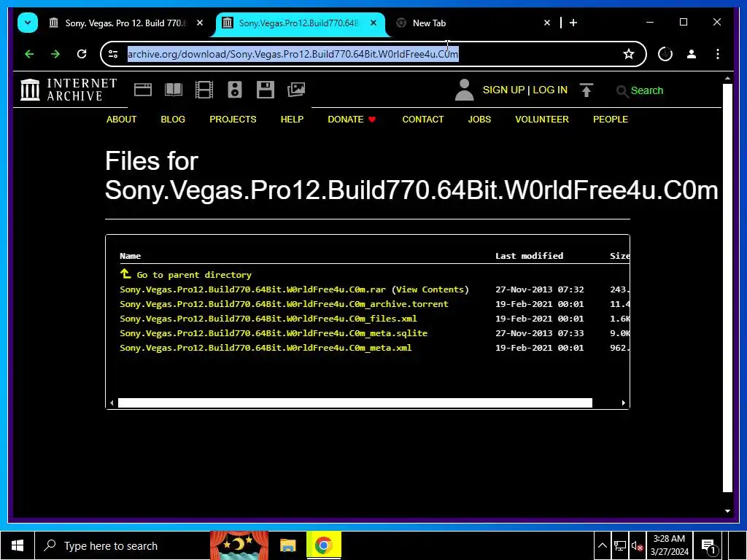The width and height of the screenshot is (747, 560).
Task: Open File Explorer from taskbar
Action: [287, 545]
